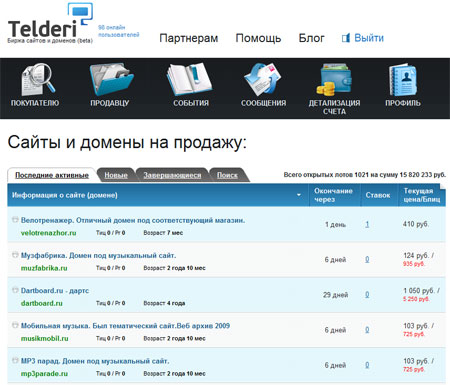Switch to the Новые tab
Image resolution: width=450 pixels, height=385 pixels.
coord(116,175)
